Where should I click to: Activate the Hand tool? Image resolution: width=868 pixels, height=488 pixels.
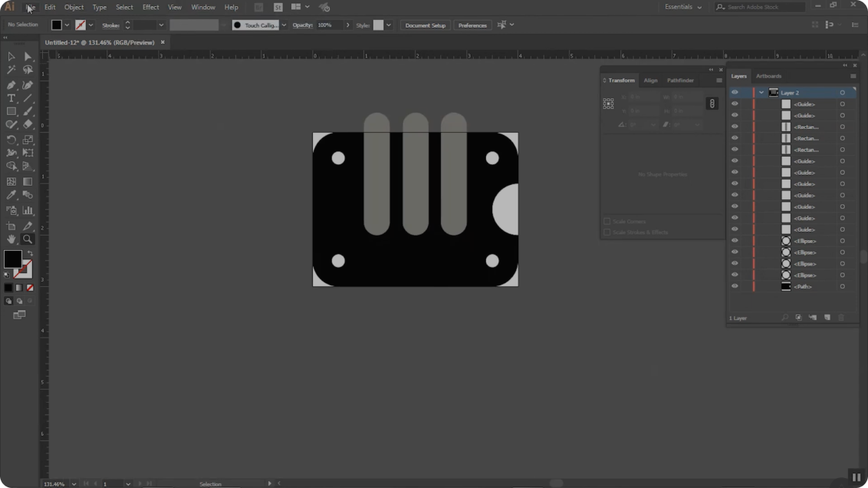[x=12, y=239]
